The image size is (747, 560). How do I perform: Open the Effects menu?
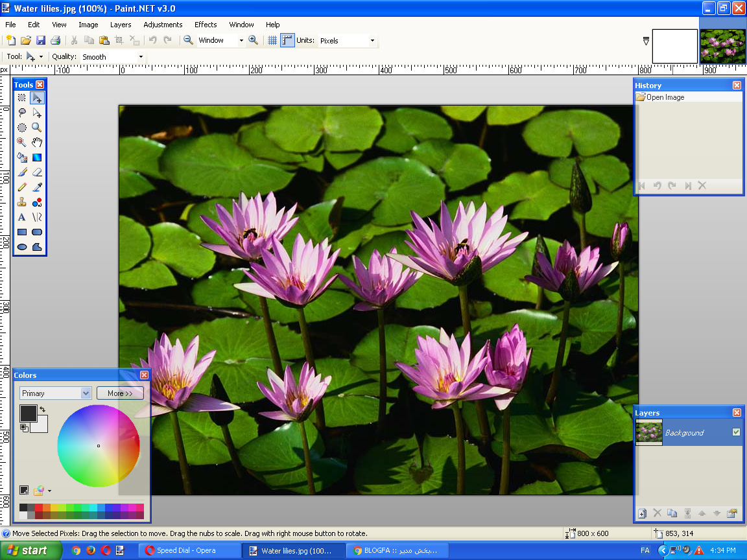pos(206,25)
